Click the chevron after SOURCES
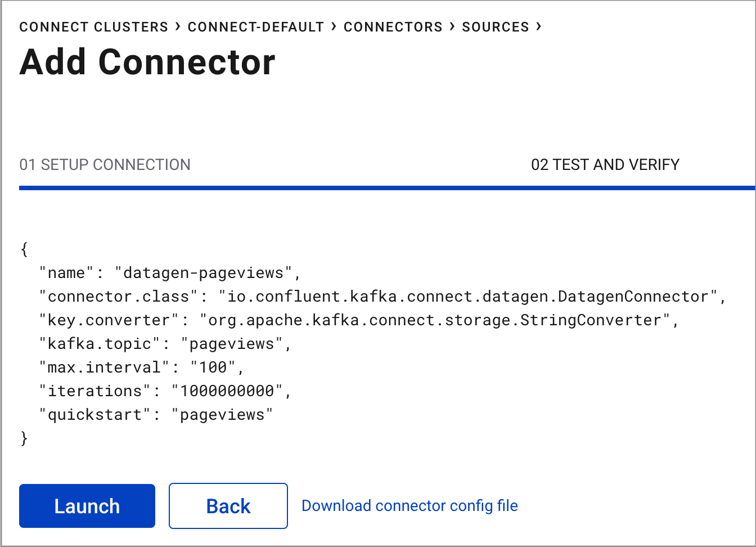Viewport: 756px width, 547px height. click(538, 26)
